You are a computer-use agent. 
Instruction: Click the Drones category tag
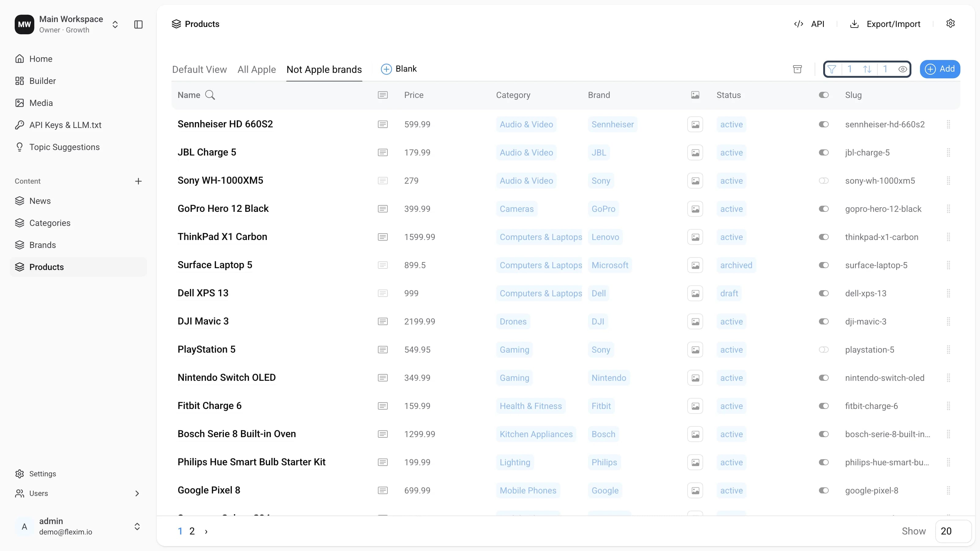pos(513,321)
